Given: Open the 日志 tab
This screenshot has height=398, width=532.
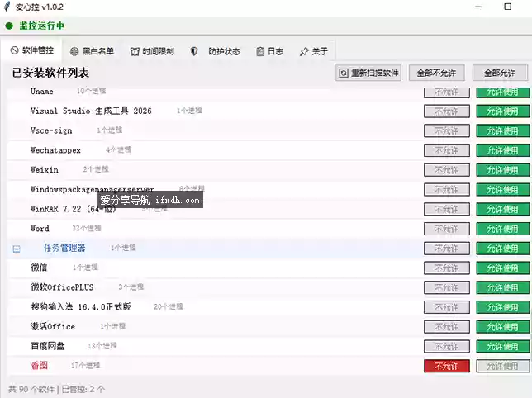Looking at the screenshot, I should [270, 51].
